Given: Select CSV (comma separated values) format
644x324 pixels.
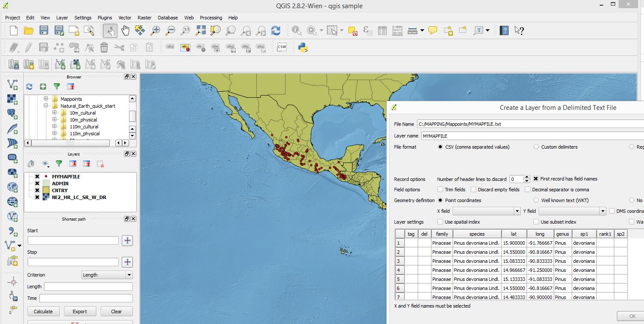Looking at the screenshot, I should 440,147.
